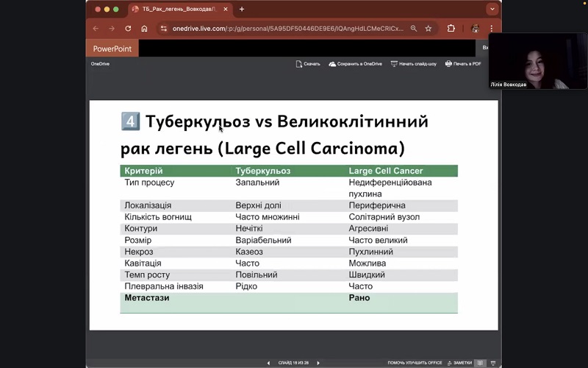Image resolution: width=588 pixels, height=368 pixels.
Task: Reload the page with refresh icon
Action: (128, 29)
